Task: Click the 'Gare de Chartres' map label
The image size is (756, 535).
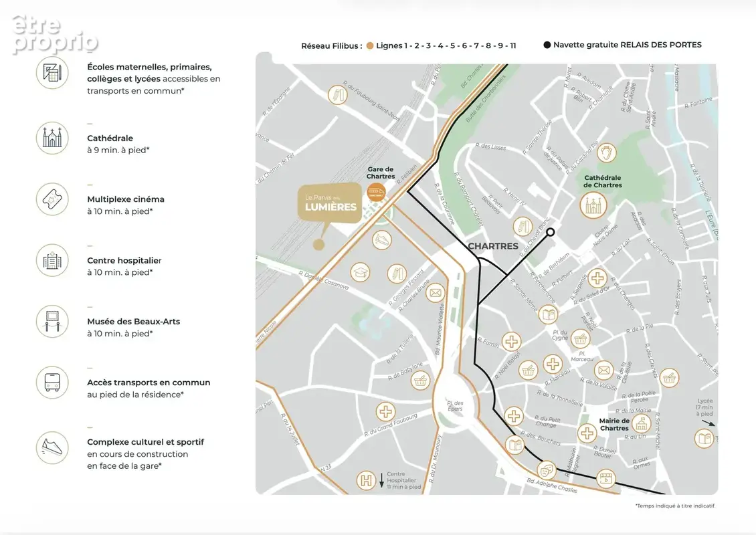Action: pos(381,173)
